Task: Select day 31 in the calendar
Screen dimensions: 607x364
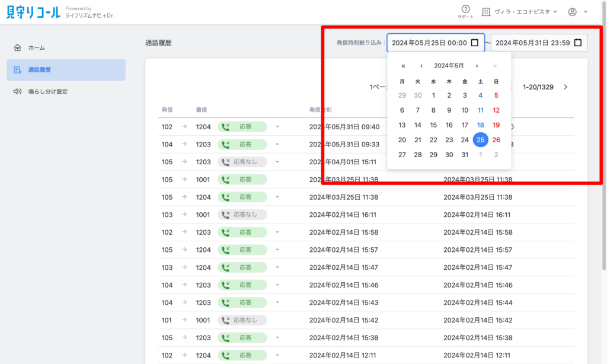Action: pos(465,155)
